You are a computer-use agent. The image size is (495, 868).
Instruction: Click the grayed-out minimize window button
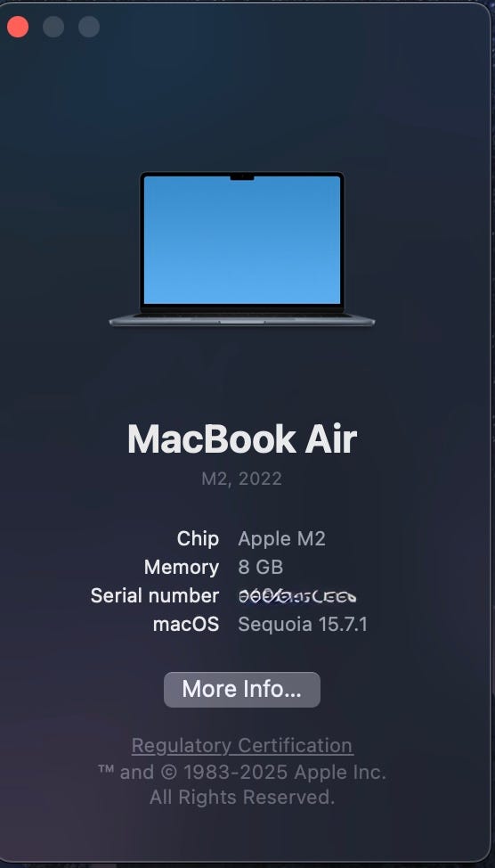(53, 27)
